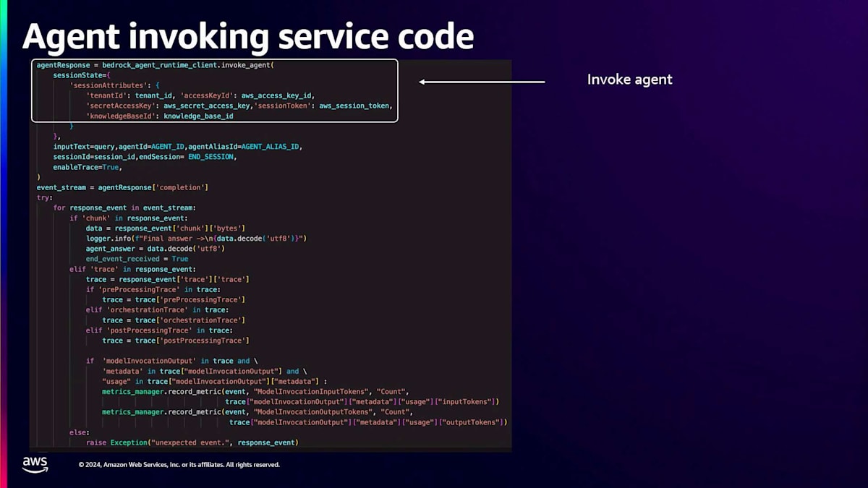Click "end_event_received = True" line
The width and height of the screenshot is (868, 488).
137,258
